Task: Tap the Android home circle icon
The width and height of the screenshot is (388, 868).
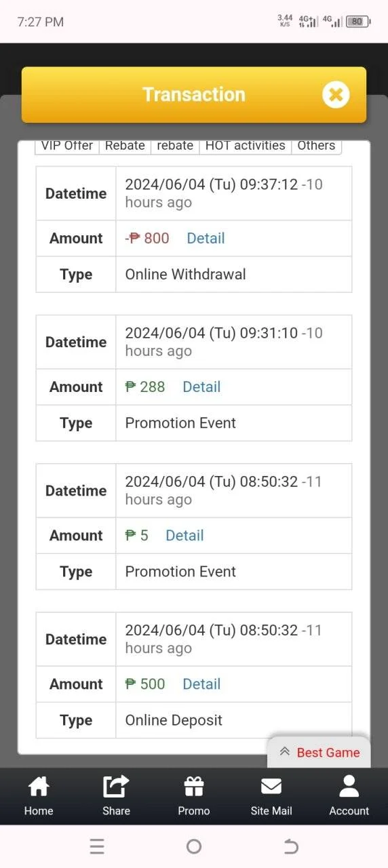Action: (194, 846)
